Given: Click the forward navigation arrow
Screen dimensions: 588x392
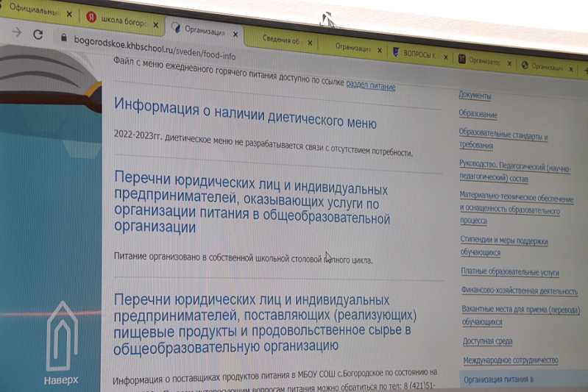Looking at the screenshot, I should tap(16, 32).
